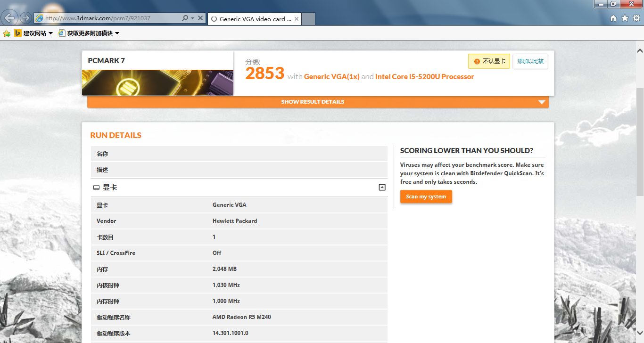Click the stop loading X in address bar
Viewport: 644px width, 343px height.
[200, 18]
